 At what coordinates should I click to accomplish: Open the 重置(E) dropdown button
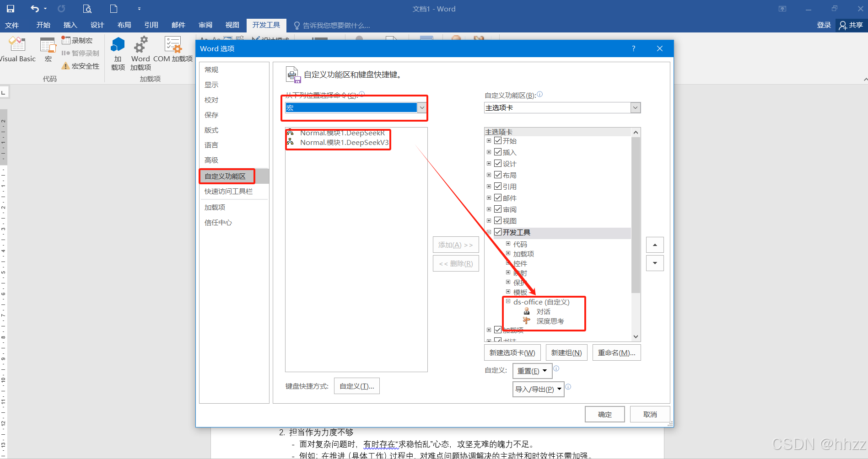pyautogui.click(x=532, y=371)
